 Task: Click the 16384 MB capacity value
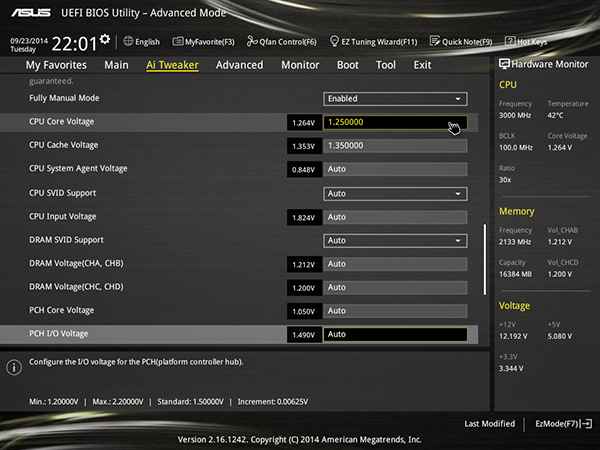click(515, 274)
